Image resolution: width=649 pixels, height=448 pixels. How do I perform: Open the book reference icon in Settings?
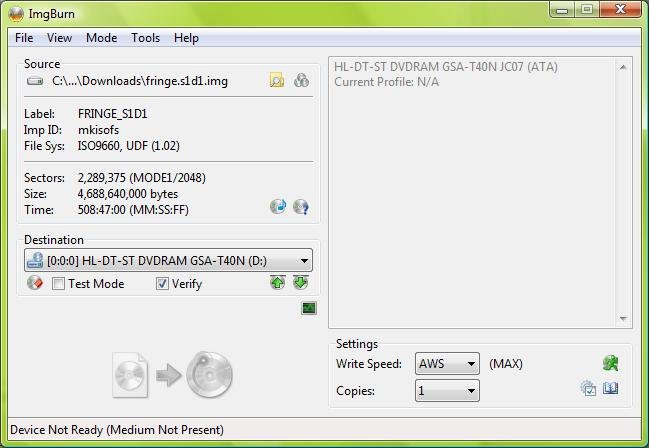tap(611, 388)
